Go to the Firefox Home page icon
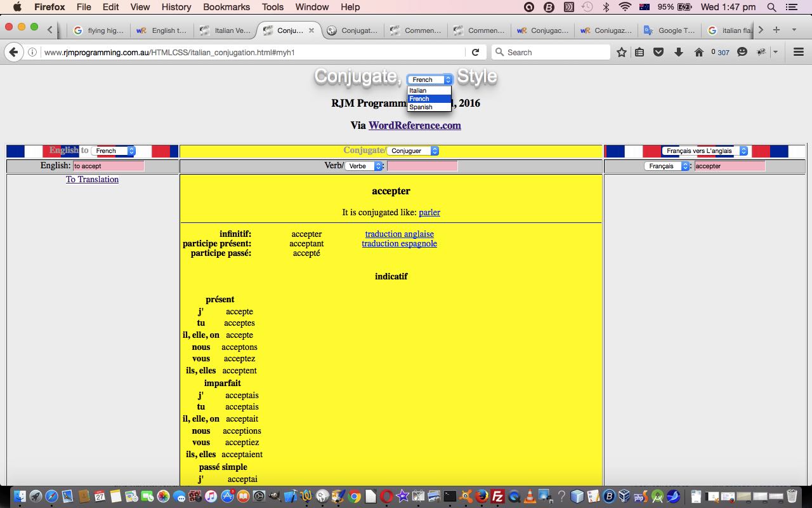Screen dimensions: 812x508 pos(698,52)
